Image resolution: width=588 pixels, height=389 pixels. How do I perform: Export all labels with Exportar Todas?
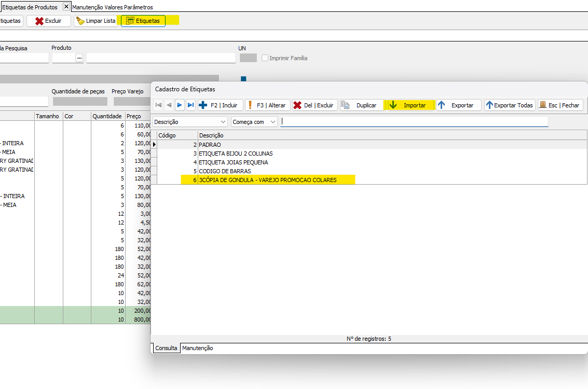509,105
